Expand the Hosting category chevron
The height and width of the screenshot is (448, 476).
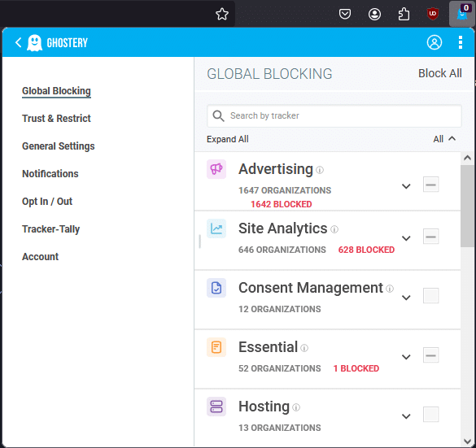click(406, 415)
